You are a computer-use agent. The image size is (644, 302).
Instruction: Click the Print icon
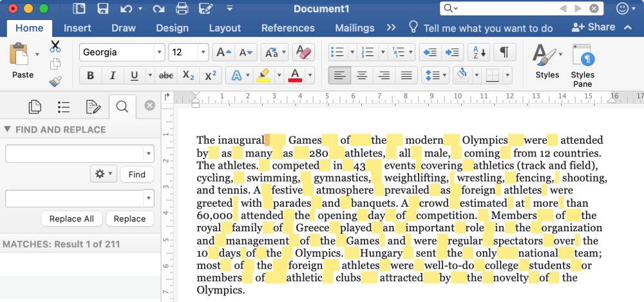(182, 8)
